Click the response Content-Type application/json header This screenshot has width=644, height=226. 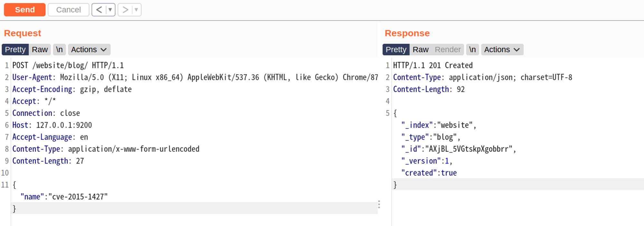point(483,77)
